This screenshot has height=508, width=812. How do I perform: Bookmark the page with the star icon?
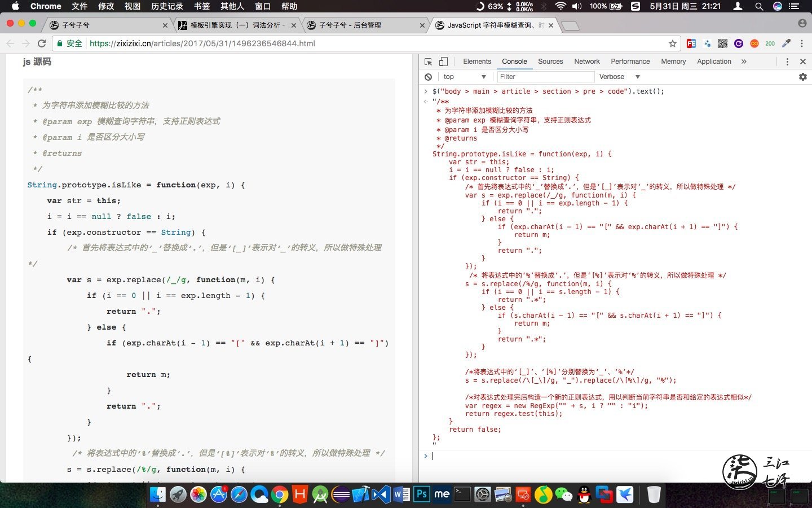(x=672, y=43)
